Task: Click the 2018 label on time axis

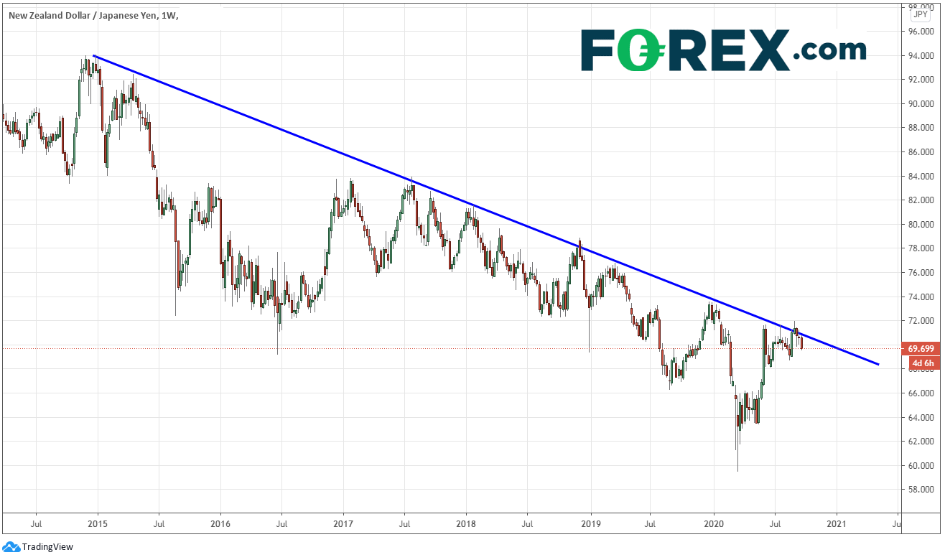Action: pos(467,525)
